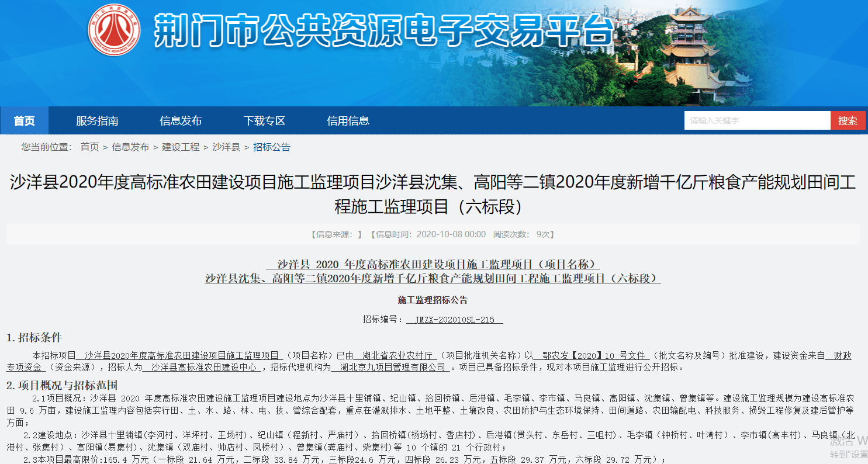Select 下载专区 in the navigation bar
This screenshot has width=868, height=464.
[x=264, y=121]
